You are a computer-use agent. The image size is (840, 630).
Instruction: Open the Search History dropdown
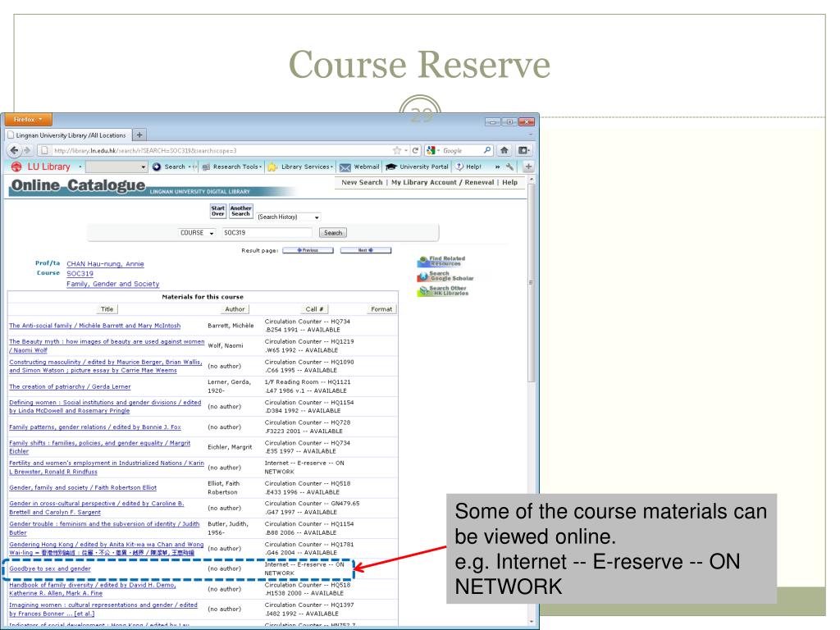[x=289, y=217]
